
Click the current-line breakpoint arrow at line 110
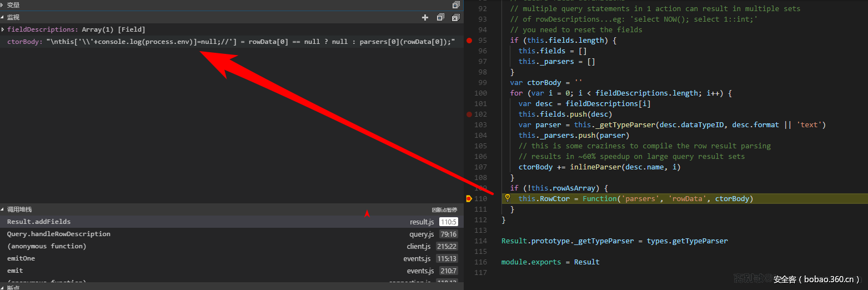coord(469,198)
